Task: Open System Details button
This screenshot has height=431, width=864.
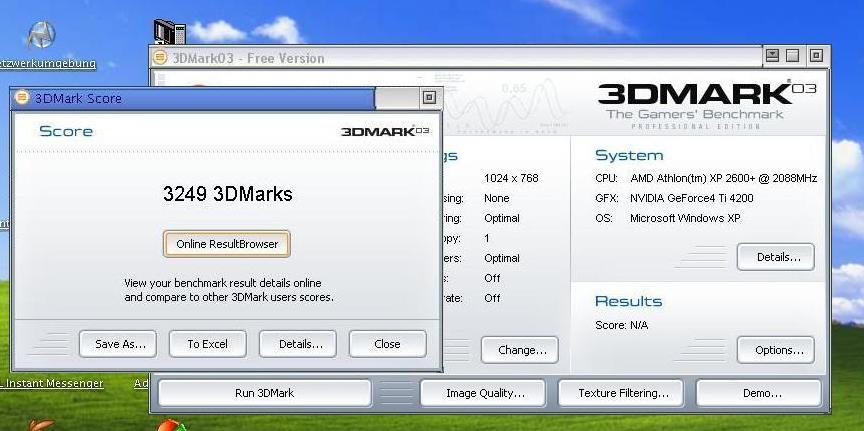Action: coord(776,257)
